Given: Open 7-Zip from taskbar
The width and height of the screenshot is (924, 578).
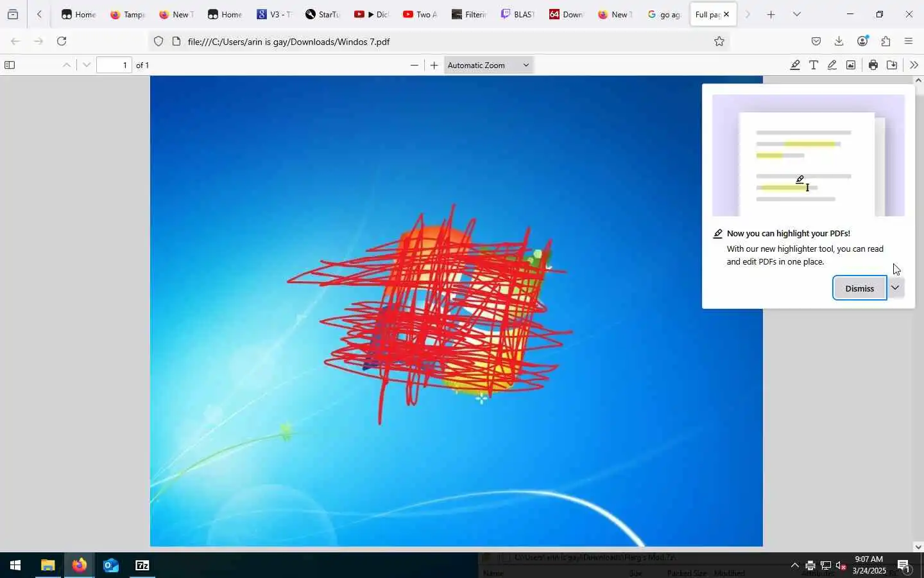Looking at the screenshot, I should pos(142,565).
